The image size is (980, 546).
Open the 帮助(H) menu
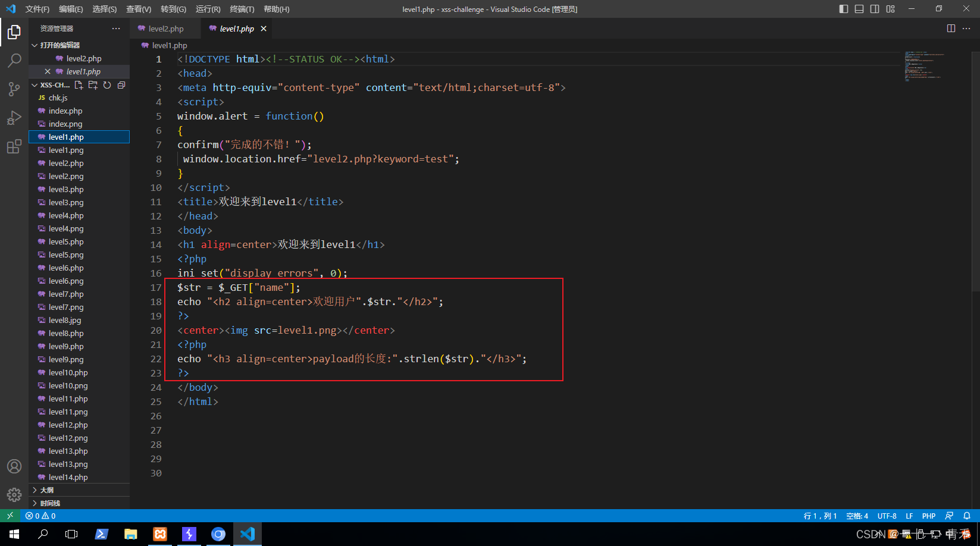[x=276, y=9]
